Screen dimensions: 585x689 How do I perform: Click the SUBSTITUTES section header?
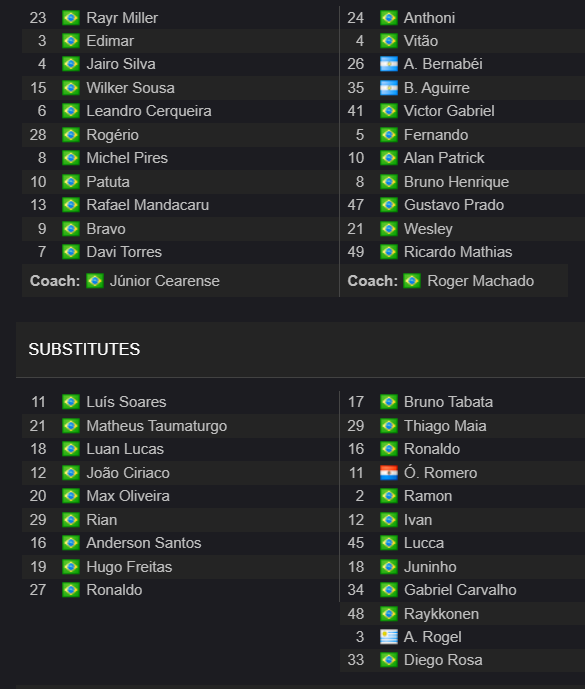coord(84,349)
